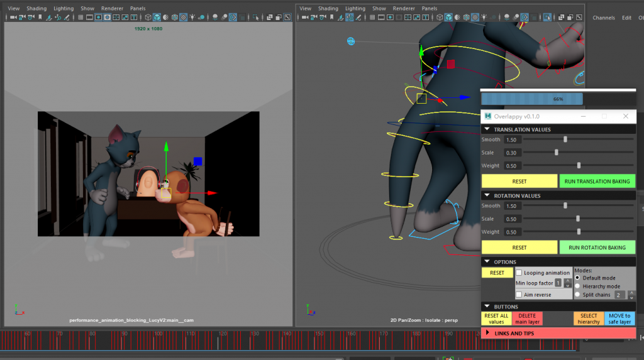Click MOVE to safe layer button
The image size is (644, 360).
(x=619, y=319)
